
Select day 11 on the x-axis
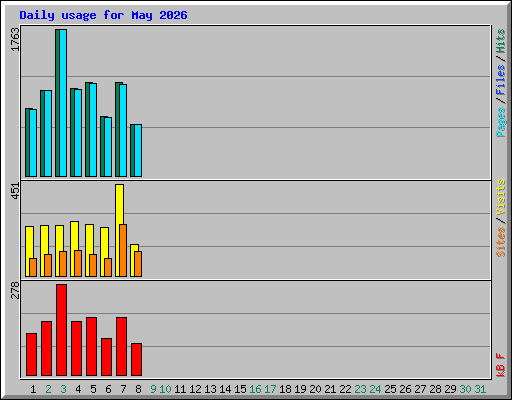point(180,389)
